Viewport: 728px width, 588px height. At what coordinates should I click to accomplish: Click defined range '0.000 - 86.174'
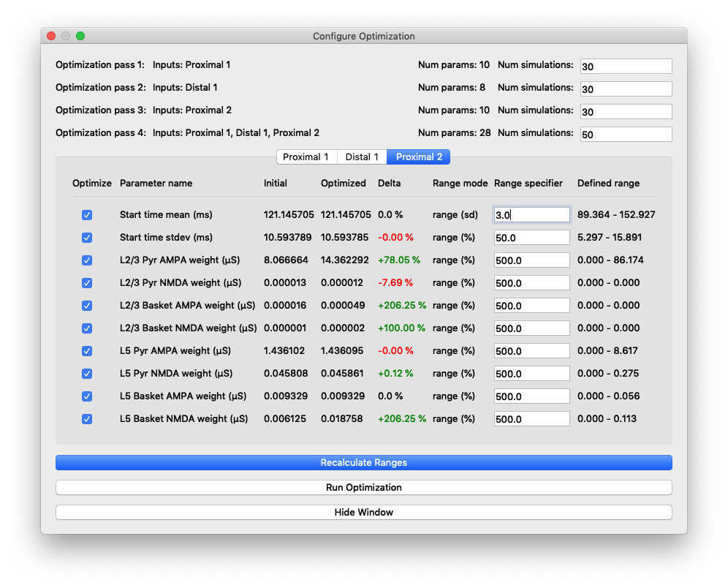tap(610, 260)
